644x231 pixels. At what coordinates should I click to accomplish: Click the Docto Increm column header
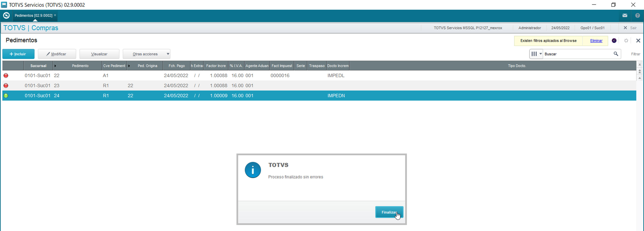pyautogui.click(x=338, y=66)
